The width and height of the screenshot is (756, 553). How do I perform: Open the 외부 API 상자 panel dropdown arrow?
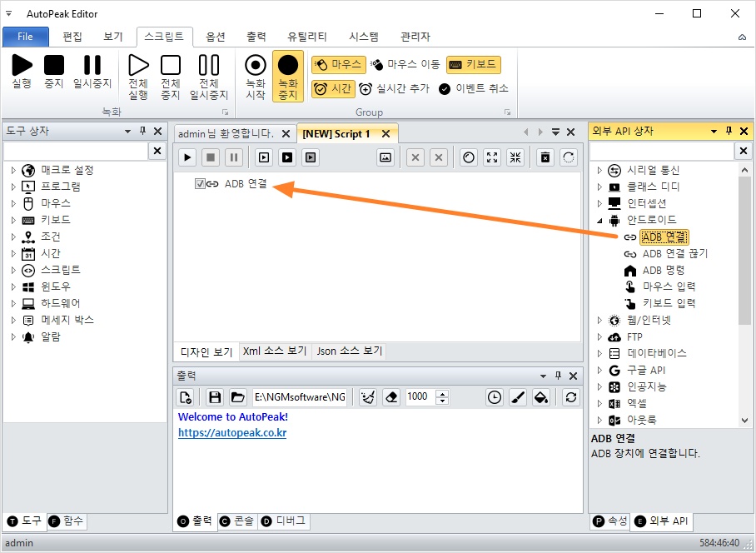714,131
